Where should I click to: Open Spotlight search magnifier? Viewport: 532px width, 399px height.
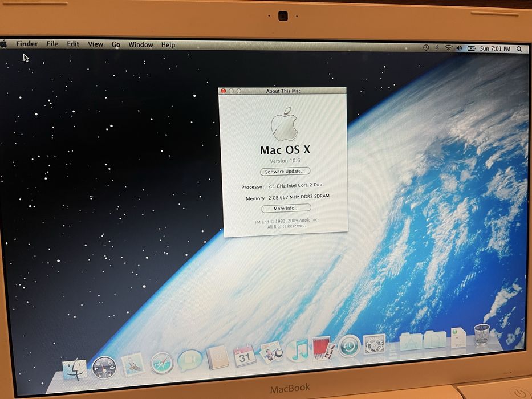pos(519,49)
